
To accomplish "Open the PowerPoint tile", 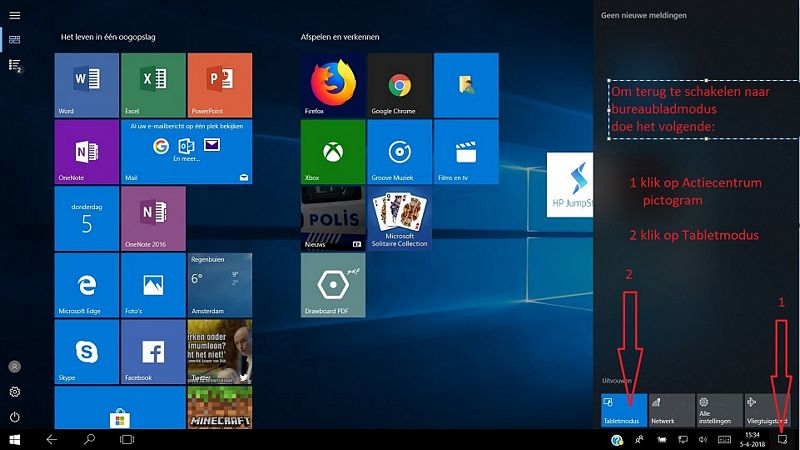I will coord(219,85).
